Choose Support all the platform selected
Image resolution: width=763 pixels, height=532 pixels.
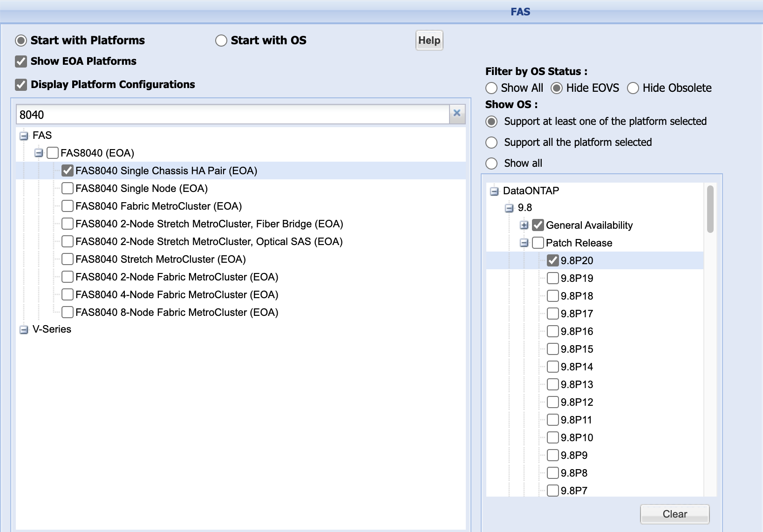(x=491, y=143)
